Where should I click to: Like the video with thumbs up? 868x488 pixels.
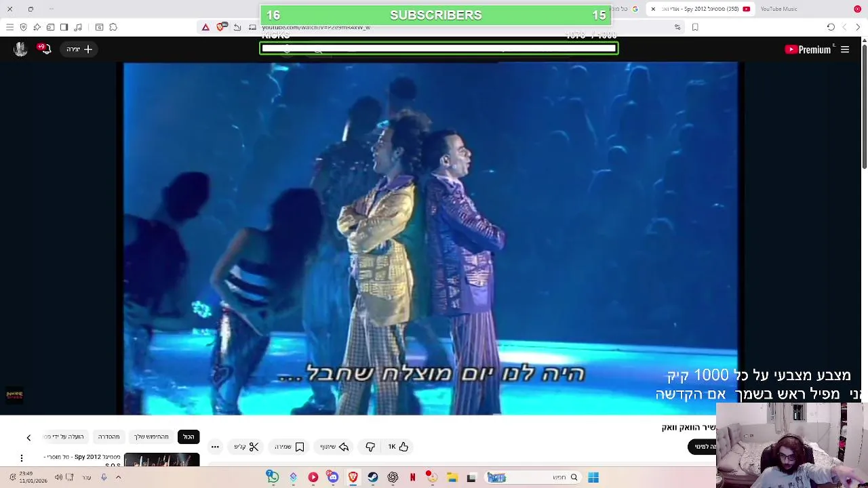(x=398, y=447)
